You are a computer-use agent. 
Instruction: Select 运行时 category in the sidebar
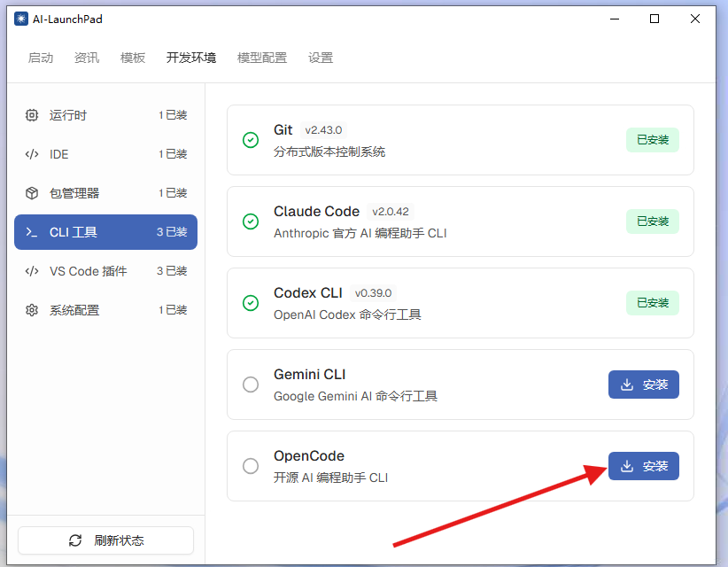click(106, 115)
